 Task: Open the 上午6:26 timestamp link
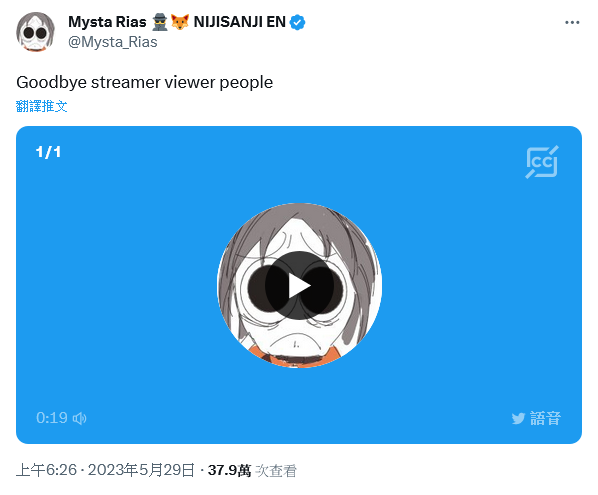coord(46,470)
